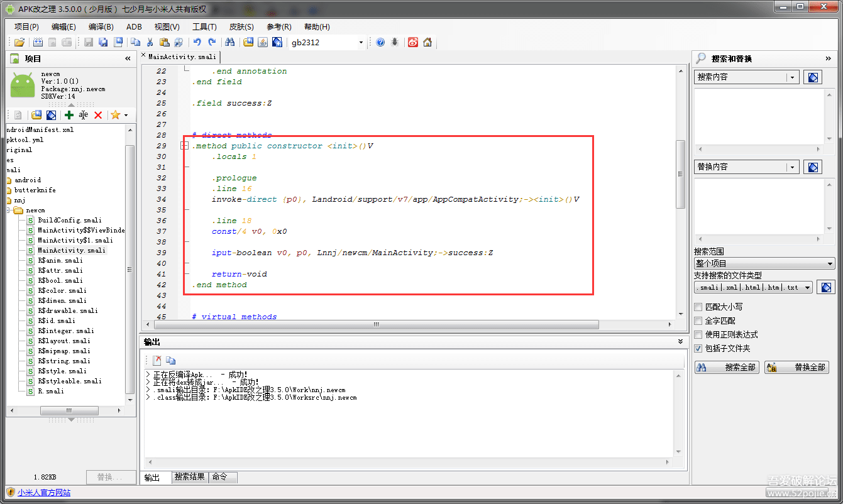Collapse the 搜索和替换 panel with double chevron
Screen dimensions: 843x504
pos(829,58)
